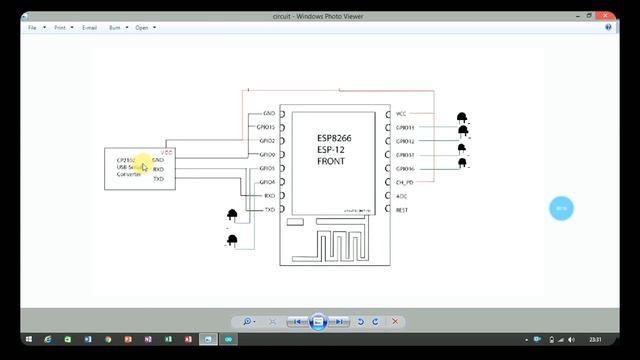Screen dimensions: 640x360
Task: Go to the previous photo
Action: (297, 322)
